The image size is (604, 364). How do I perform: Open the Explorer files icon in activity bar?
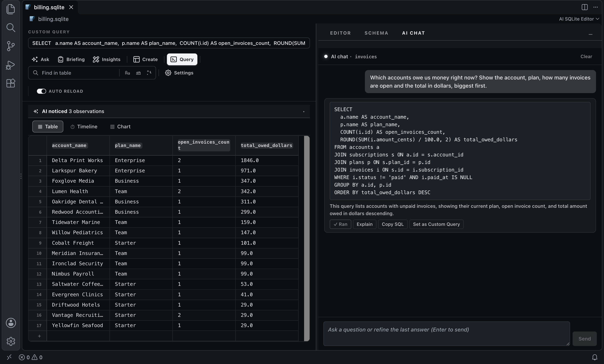(x=10, y=9)
